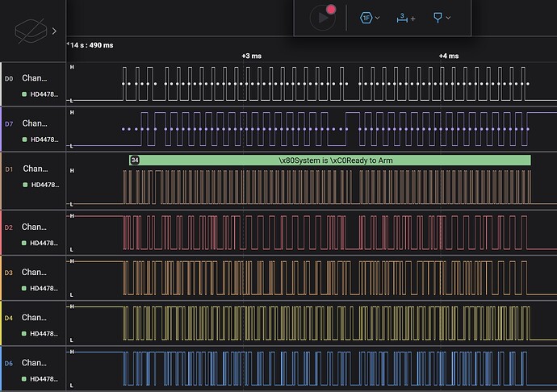Click the 34 count badge on decoded frame
The height and width of the screenshot is (392, 557).
tap(135, 161)
